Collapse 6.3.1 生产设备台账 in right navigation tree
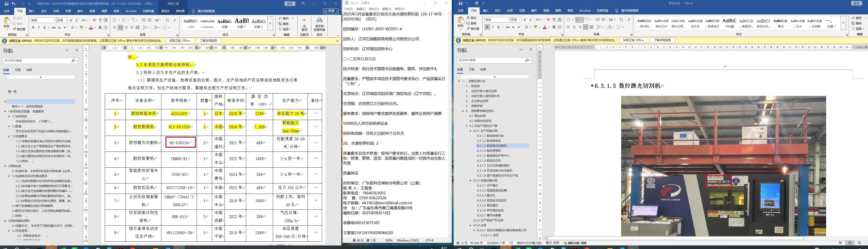The image size is (868, 249). coord(471,131)
